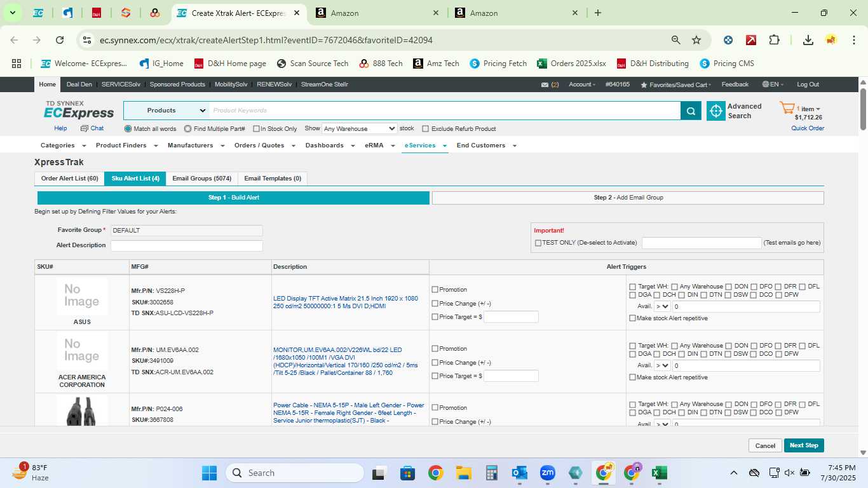This screenshot has width=868, height=488.
Task: Open Zoom app from taskbar
Action: pos(548,473)
